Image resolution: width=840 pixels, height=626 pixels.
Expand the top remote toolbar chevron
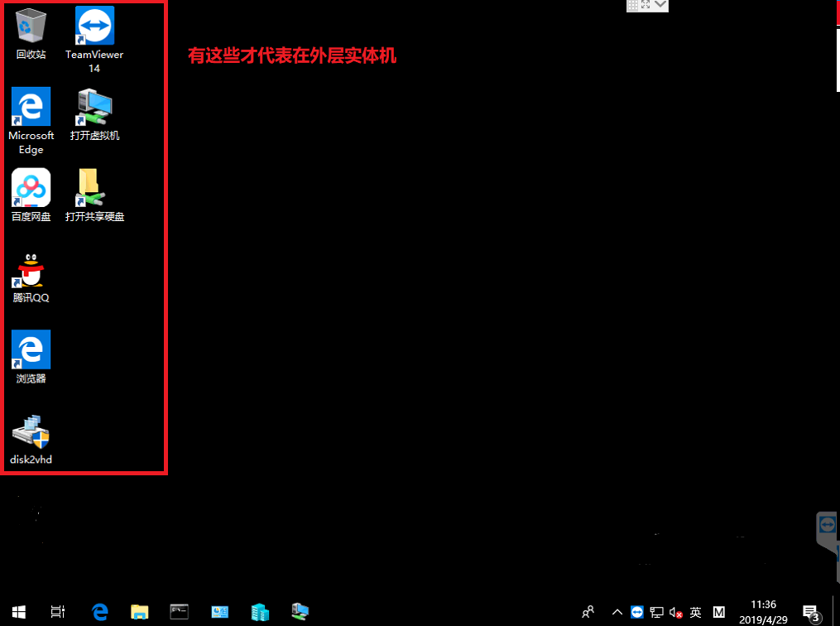click(x=660, y=5)
